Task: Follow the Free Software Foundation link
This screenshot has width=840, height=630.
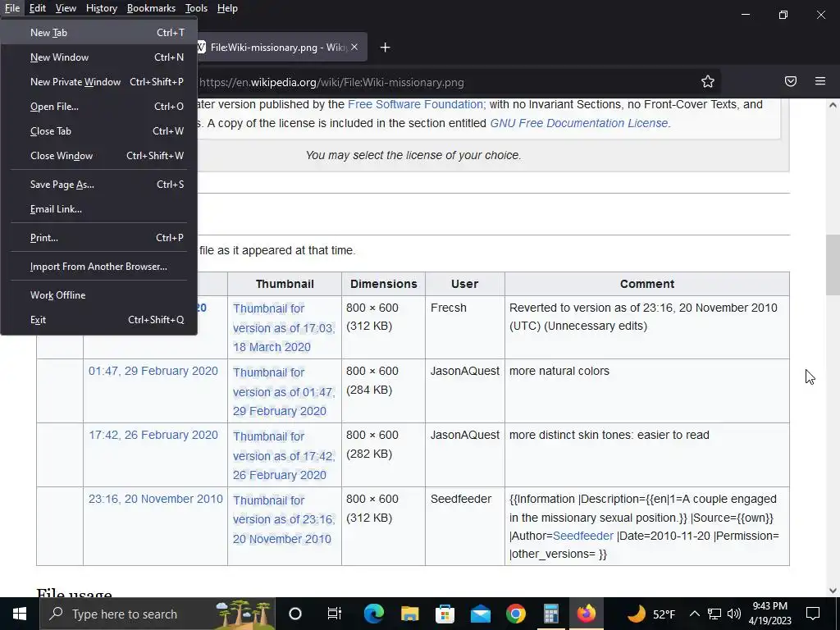Action: 417,104
